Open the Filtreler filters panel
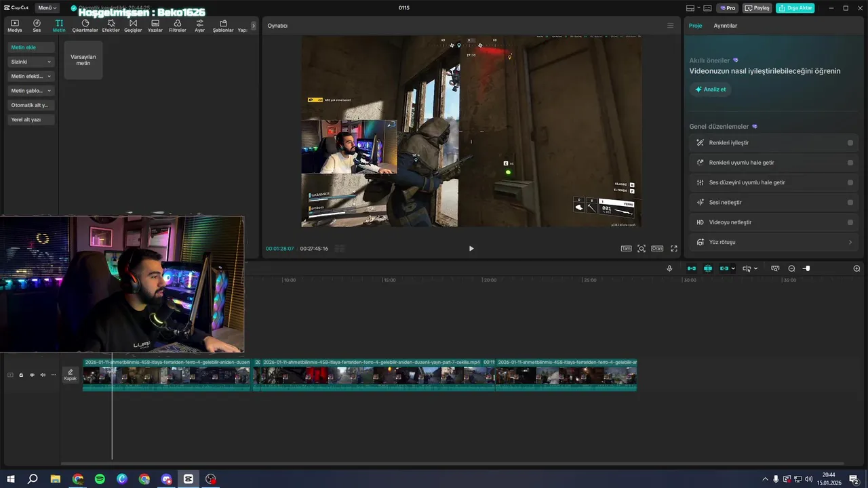Viewport: 868px width, 488px height. 177,26
